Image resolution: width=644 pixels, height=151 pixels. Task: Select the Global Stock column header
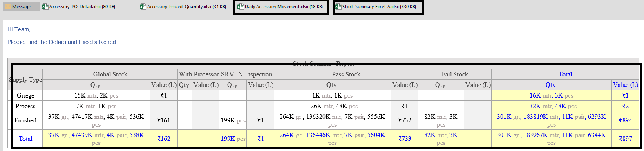110,74
